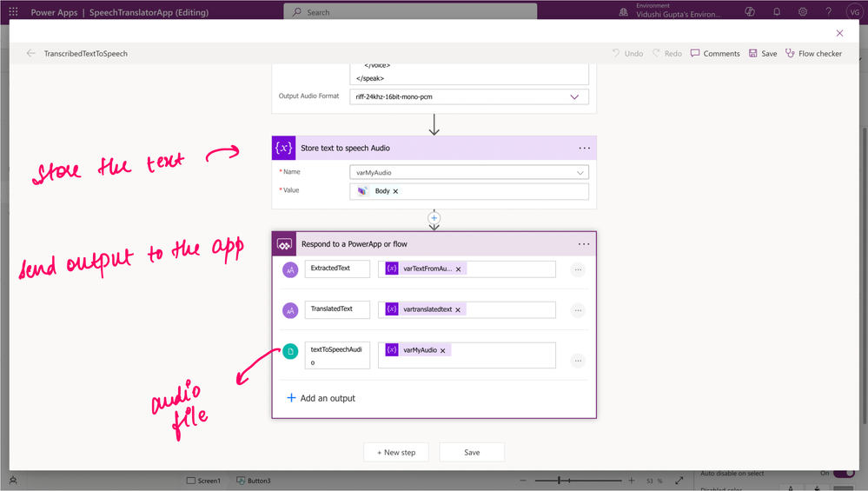Image resolution: width=868 pixels, height=491 pixels.
Task: Click the TranscribedTextToSpeech flow title
Action: 86,54
